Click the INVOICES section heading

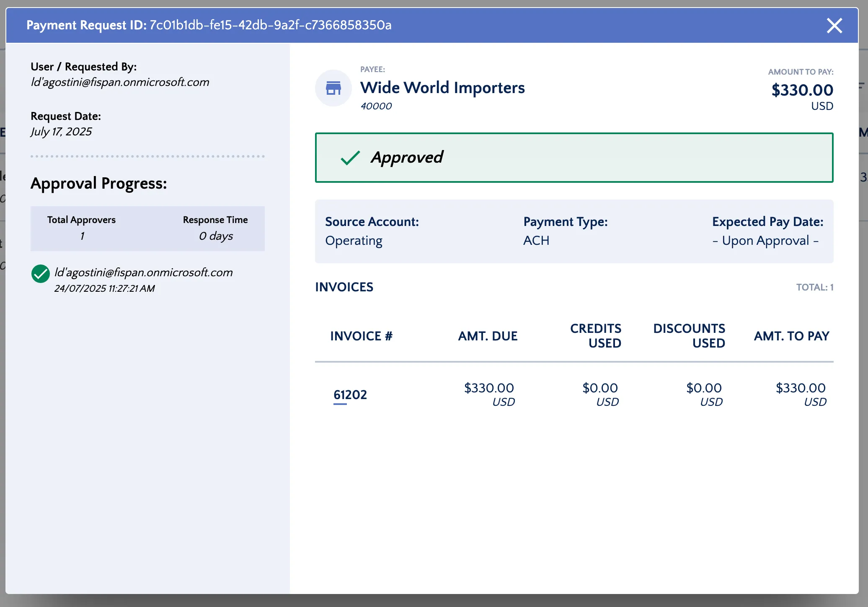click(x=344, y=287)
